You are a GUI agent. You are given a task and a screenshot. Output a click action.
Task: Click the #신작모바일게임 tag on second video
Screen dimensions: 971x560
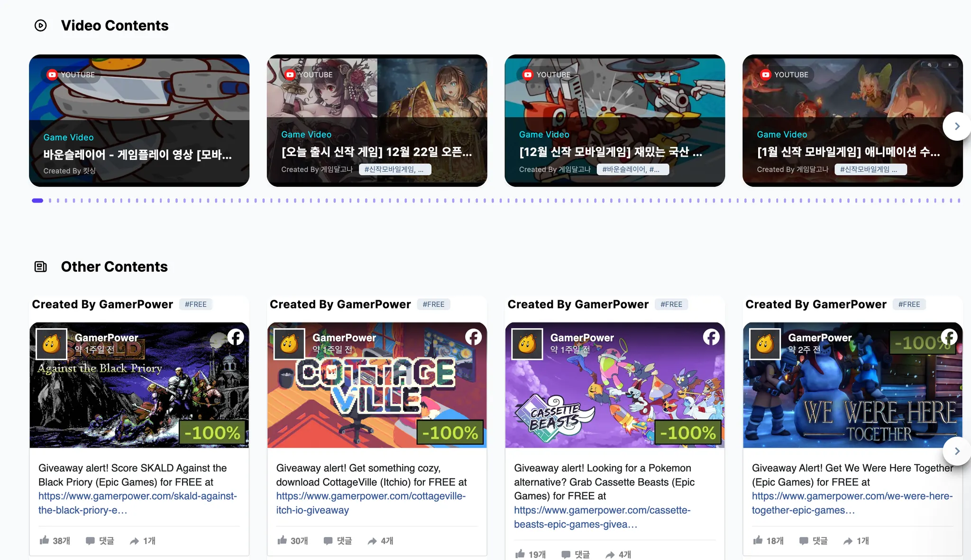click(x=394, y=170)
